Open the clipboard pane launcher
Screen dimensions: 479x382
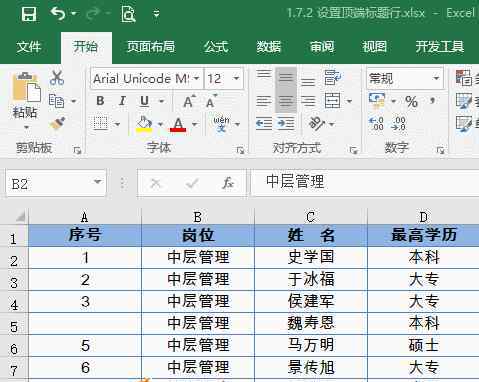coord(77,151)
